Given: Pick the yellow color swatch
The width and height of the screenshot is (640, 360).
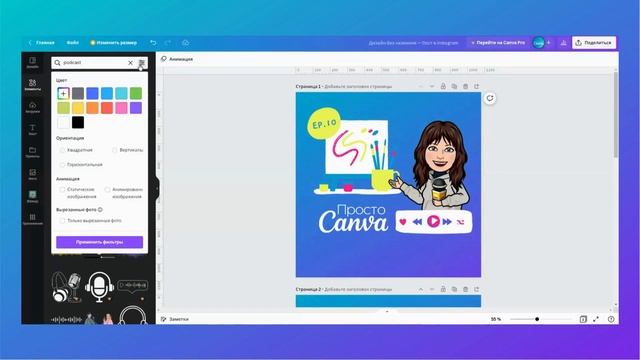Looking at the screenshot, I should click(x=78, y=108).
